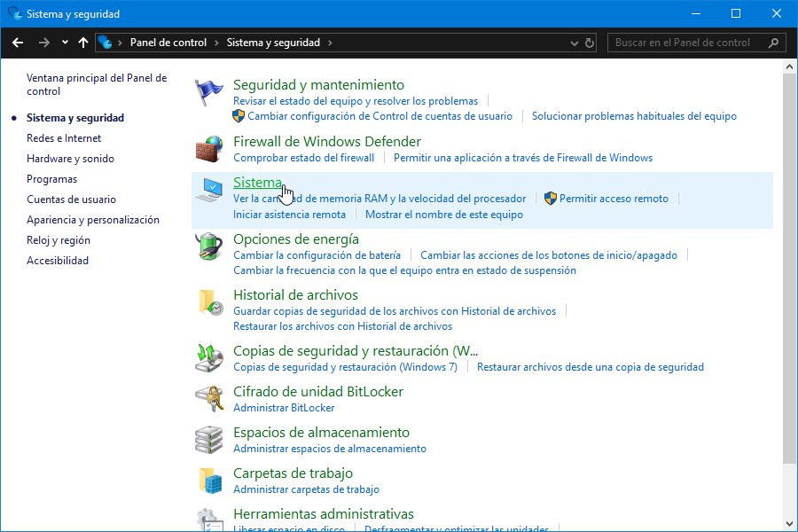
Task: Click Iniciar asistencia remota link
Action: (290, 215)
